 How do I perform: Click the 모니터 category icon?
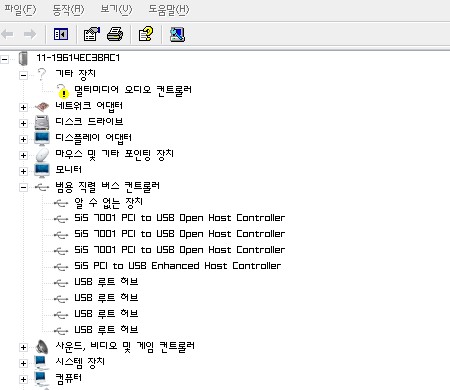tap(42, 171)
